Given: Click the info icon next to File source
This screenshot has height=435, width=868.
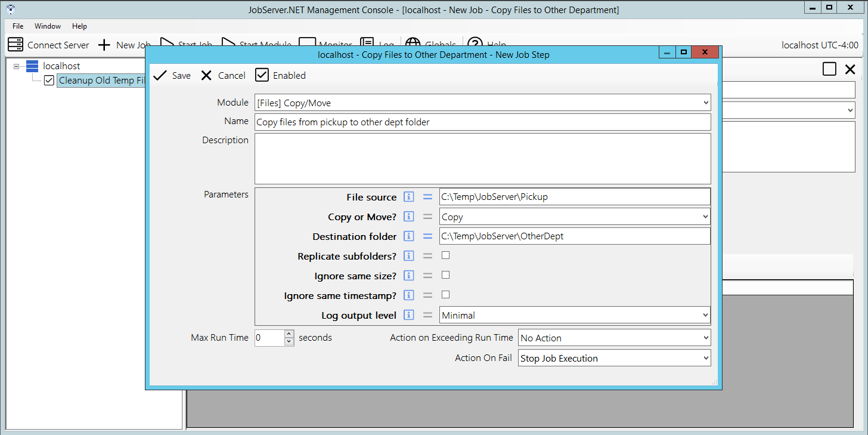Looking at the screenshot, I should [408, 197].
